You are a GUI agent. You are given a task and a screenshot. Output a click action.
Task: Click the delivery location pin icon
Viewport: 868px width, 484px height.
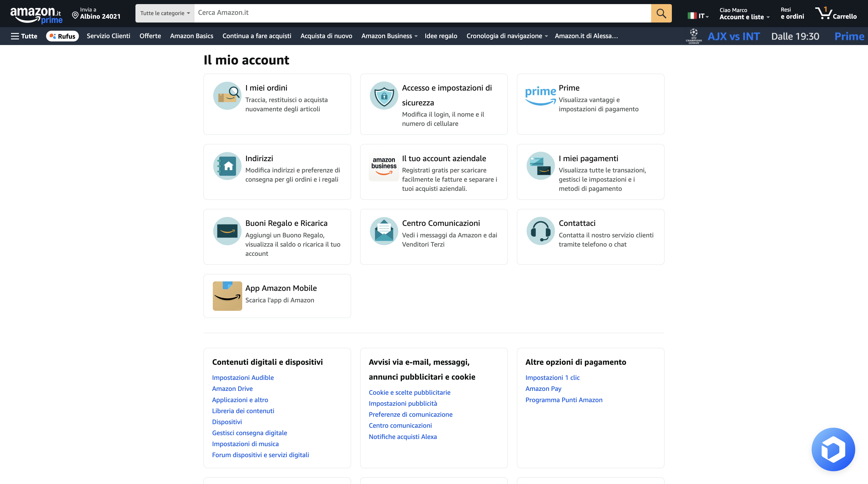point(75,15)
